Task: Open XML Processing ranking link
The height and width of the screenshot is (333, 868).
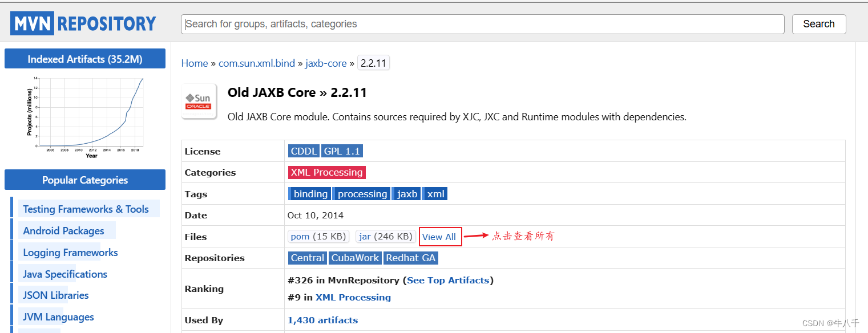Action: (x=353, y=298)
